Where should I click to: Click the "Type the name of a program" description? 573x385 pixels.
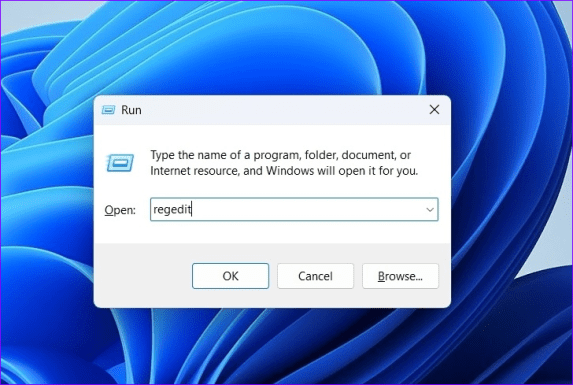pyautogui.click(x=284, y=163)
